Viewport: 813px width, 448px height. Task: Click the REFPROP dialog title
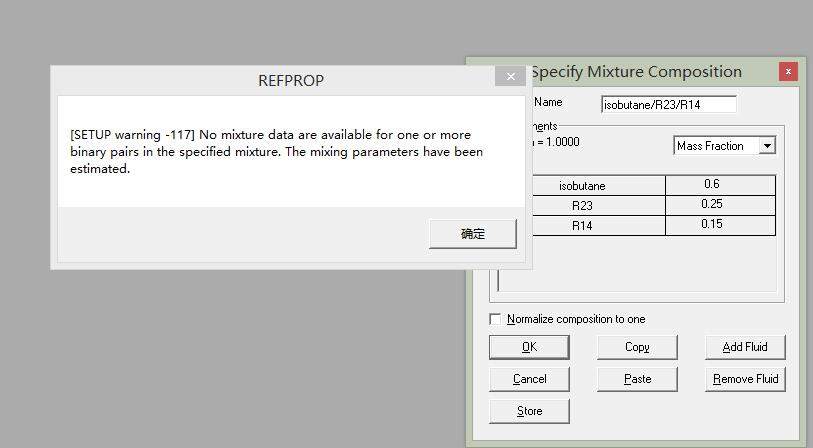pos(291,80)
